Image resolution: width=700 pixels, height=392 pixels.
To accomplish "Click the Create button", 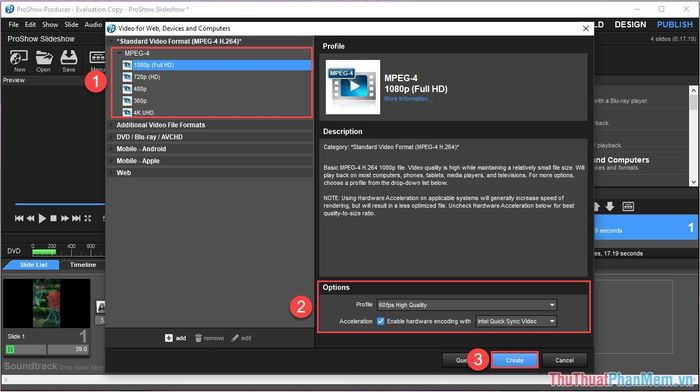I will point(514,360).
